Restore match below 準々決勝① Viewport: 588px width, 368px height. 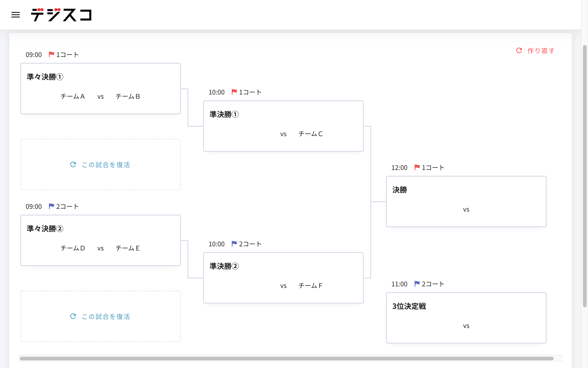point(101,164)
